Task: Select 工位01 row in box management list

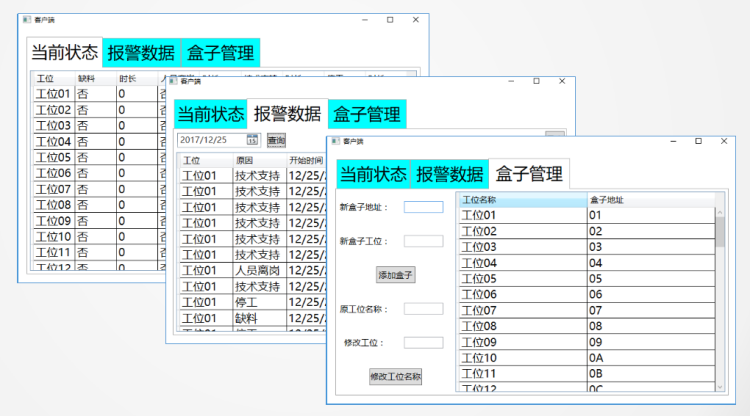Action: (x=587, y=215)
